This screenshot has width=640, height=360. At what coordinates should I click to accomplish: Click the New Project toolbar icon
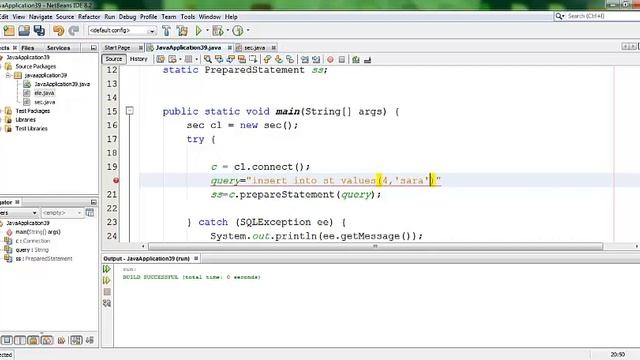pos(9,31)
